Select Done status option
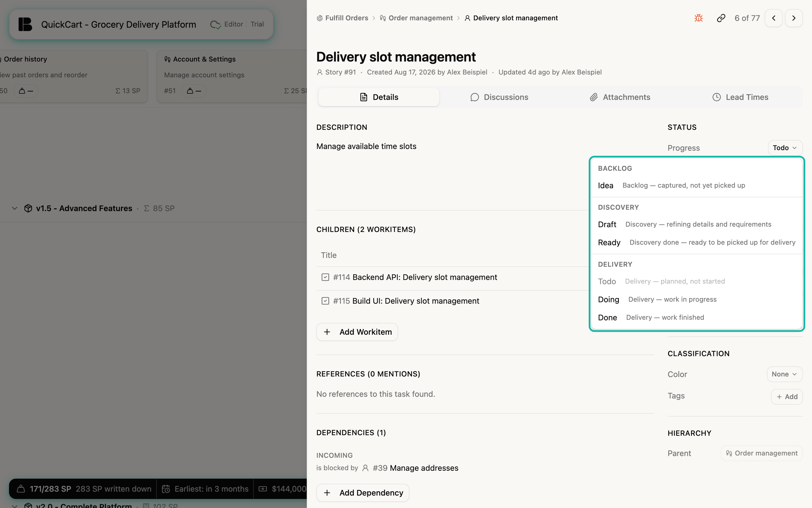 [x=697, y=318]
